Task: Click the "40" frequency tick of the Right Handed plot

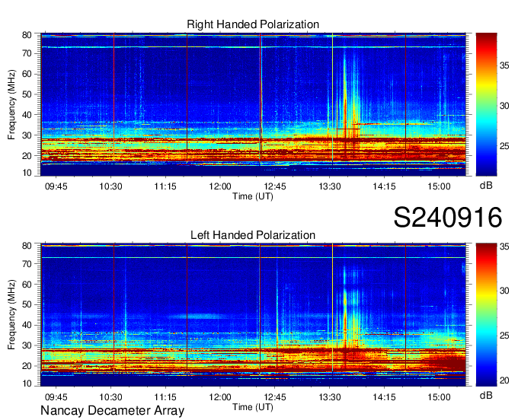Action: pyautogui.click(x=27, y=115)
